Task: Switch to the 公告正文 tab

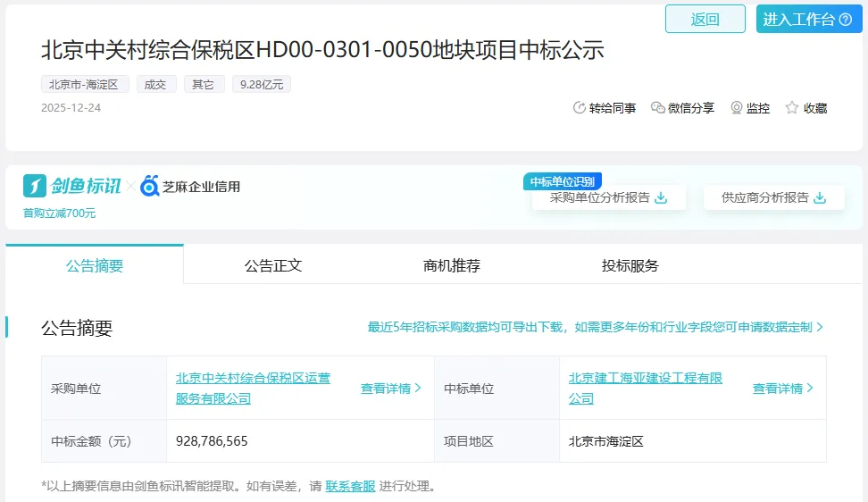Action: pyautogui.click(x=273, y=265)
